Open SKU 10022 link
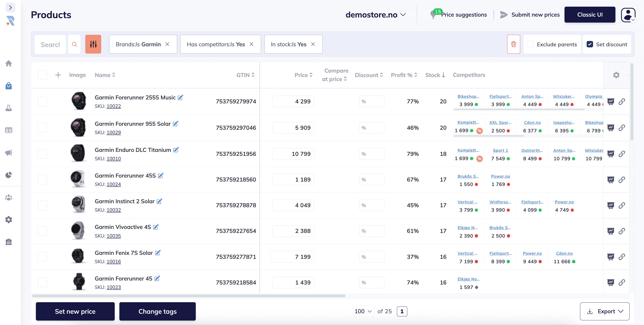 [x=114, y=106]
